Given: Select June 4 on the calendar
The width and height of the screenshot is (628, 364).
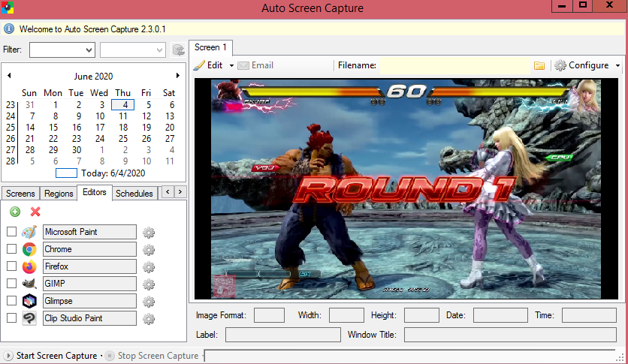Looking at the screenshot, I should 125,105.
